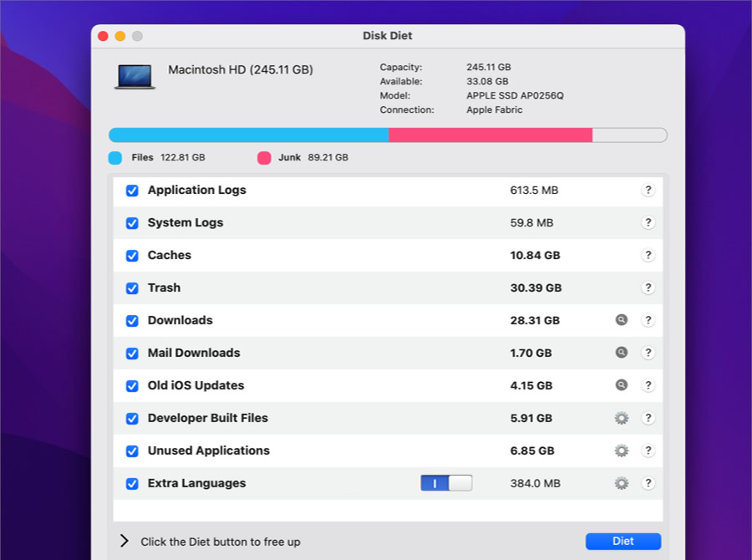This screenshot has width=752, height=560.
Task: Click blue Files color swatch
Action: 115,158
